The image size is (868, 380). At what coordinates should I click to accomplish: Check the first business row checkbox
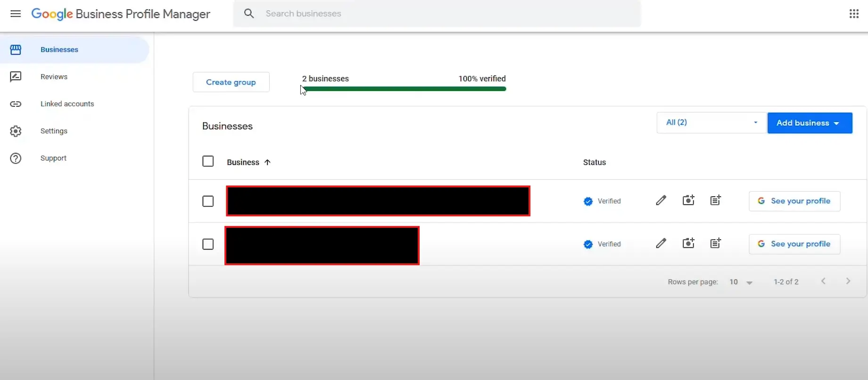click(208, 202)
